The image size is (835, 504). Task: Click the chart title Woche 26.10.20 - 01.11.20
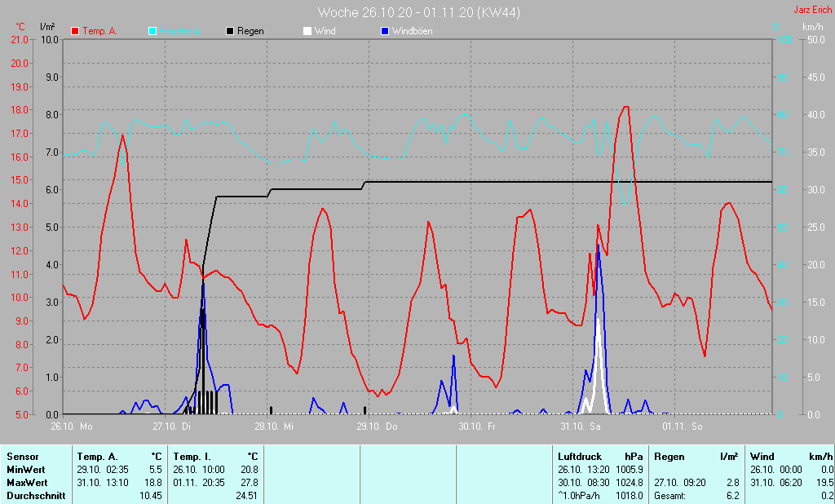pos(418,12)
